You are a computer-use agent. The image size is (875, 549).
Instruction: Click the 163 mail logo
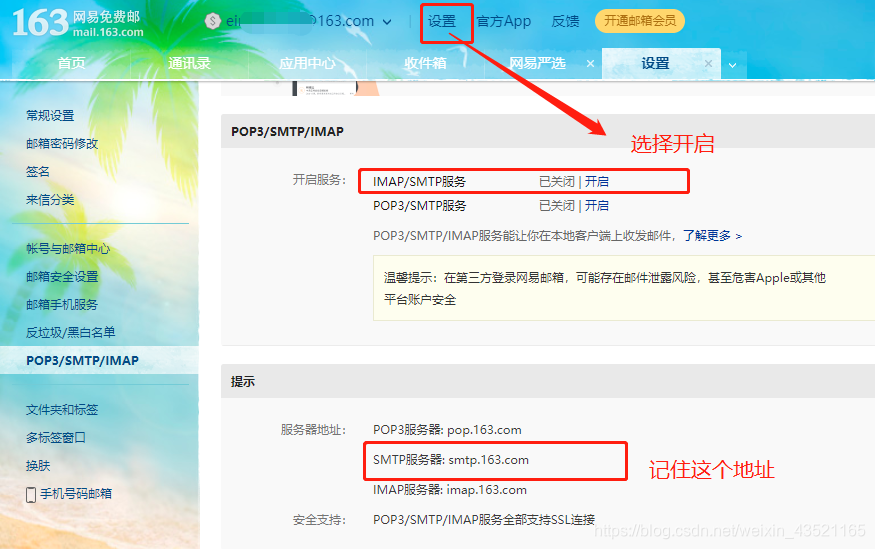(x=78, y=23)
